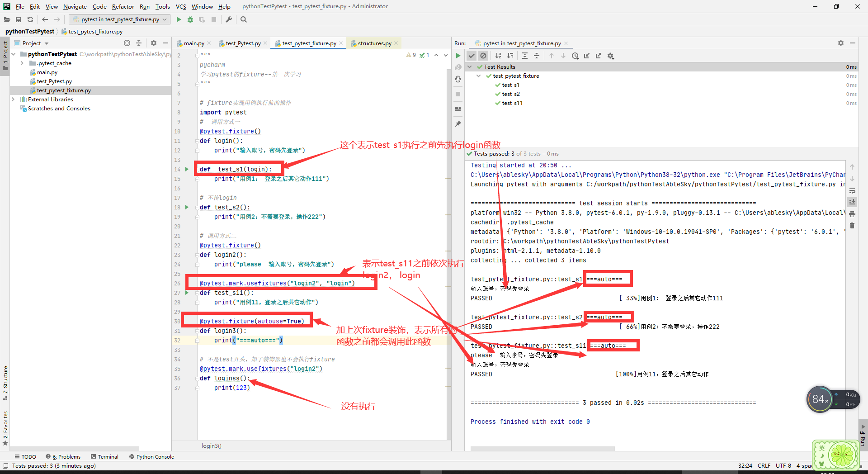The image size is (868, 474).
Task: Click the Favorites side stripe button
Action: [x=5, y=428]
